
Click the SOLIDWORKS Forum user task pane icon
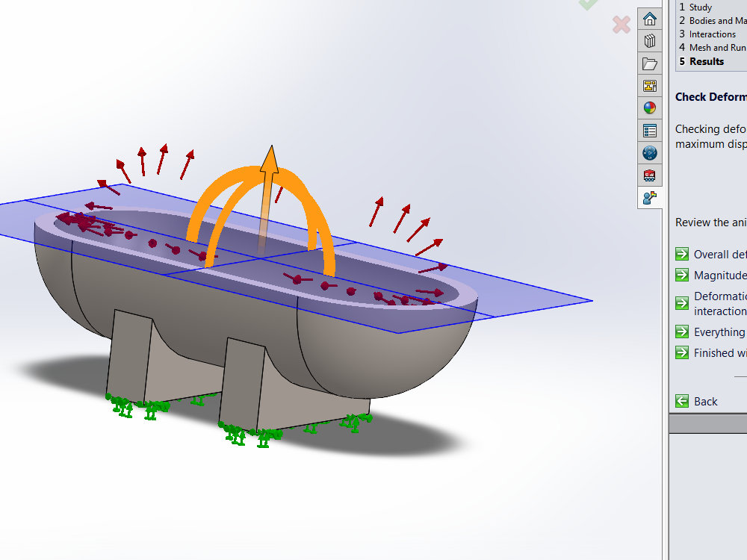coord(649,199)
